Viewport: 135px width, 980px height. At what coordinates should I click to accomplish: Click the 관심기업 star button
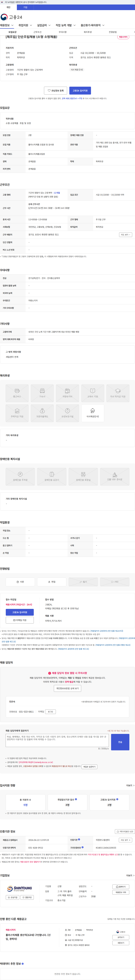click(13, 897)
